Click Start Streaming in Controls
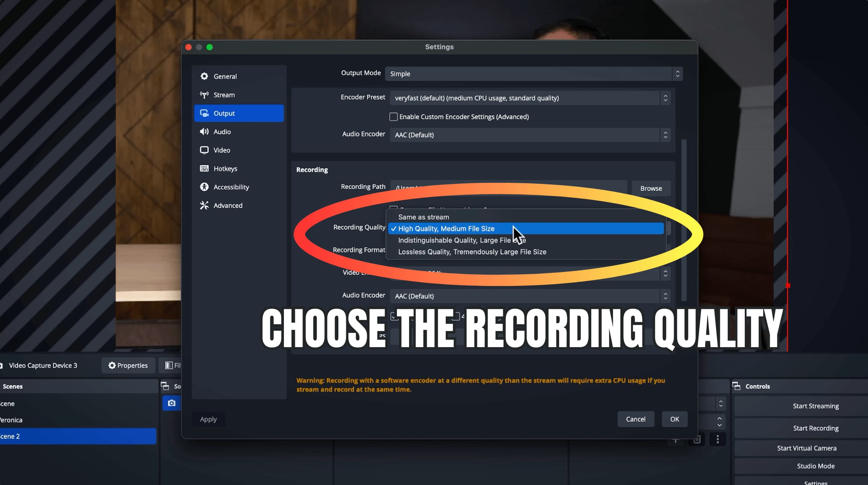The width and height of the screenshot is (868, 485). pyautogui.click(x=801, y=406)
